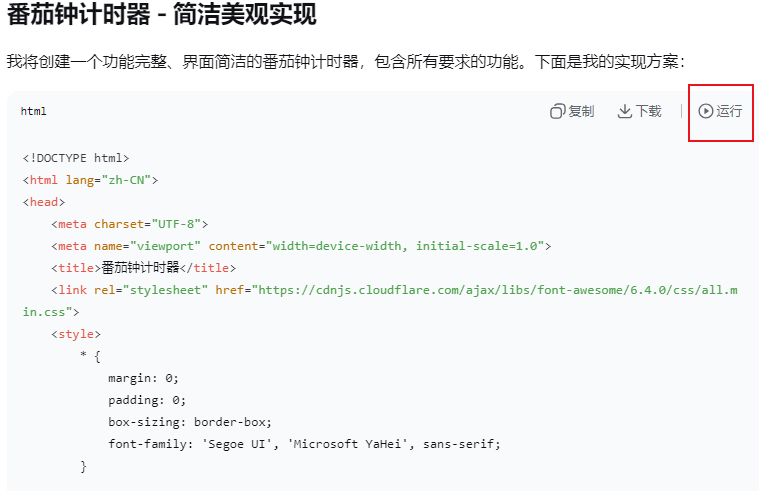Click the html lang="zh-CN" line
Image resolution: width=765 pixels, height=491 pixels.
click(90, 180)
